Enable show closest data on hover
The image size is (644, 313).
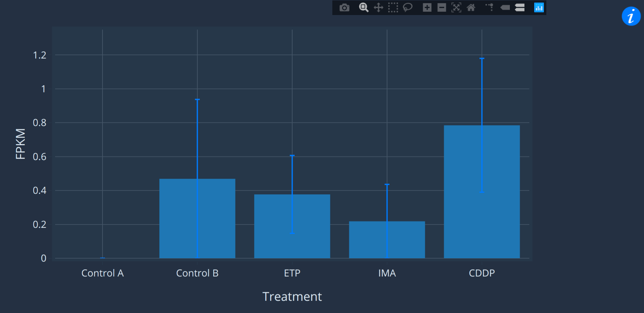tap(505, 8)
